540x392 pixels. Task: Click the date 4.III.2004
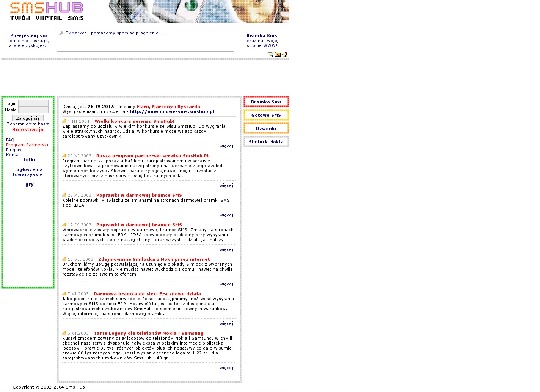[78, 121]
